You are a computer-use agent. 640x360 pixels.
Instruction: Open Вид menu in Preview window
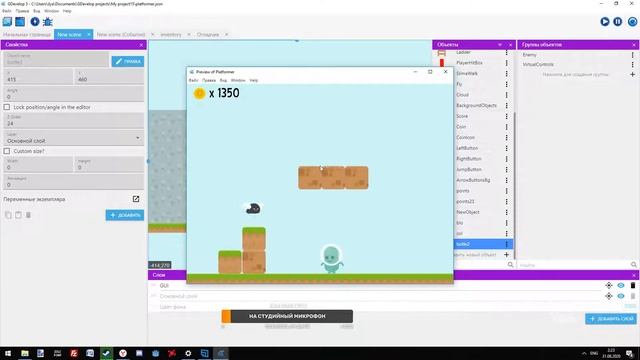coord(223,80)
